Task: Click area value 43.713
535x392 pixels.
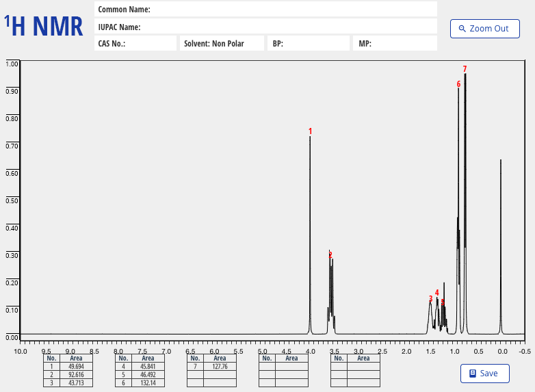Action: click(76, 383)
